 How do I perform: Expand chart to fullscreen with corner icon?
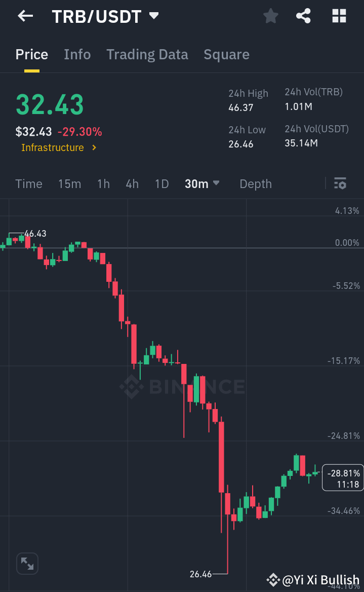tap(27, 563)
